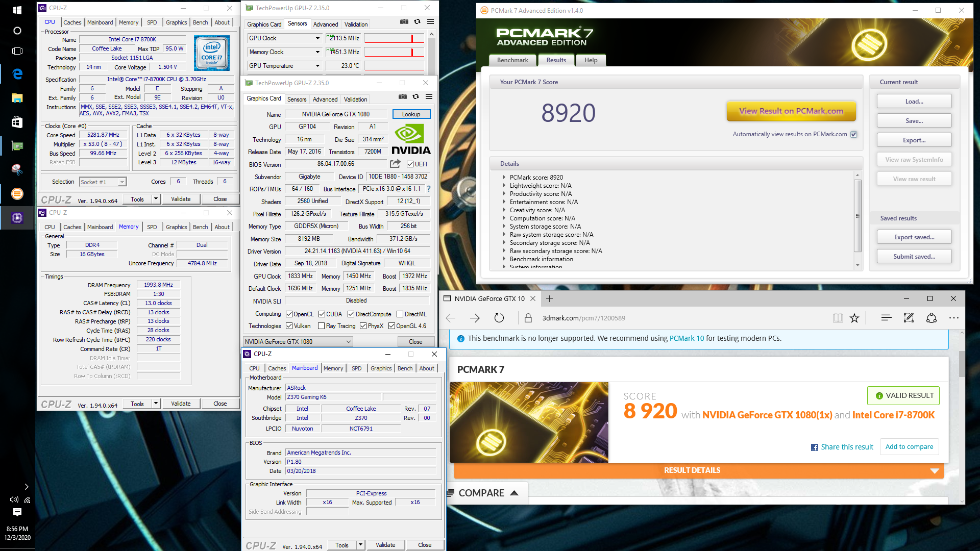Open GPU Clock sensor dropdown
Screen dimensions: 980x551
[x=317, y=38]
